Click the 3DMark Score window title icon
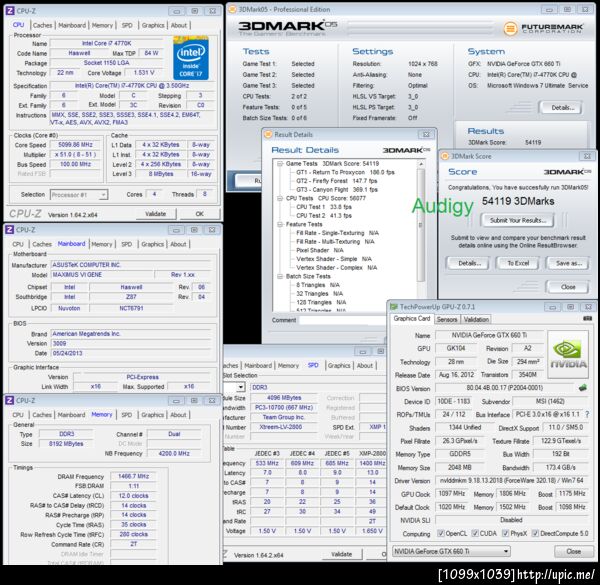600x585 pixels. point(445,156)
